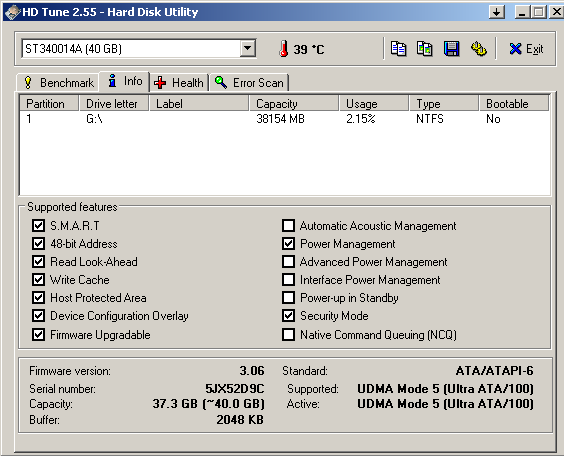Click the copy text to clipboard icon
564x456 pixels.
[x=398, y=49]
